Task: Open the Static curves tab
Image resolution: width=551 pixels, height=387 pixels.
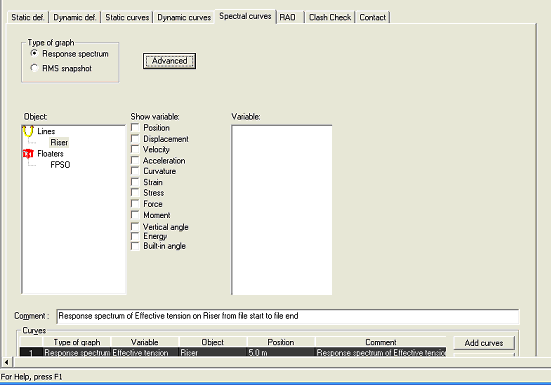Action: point(127,17)
